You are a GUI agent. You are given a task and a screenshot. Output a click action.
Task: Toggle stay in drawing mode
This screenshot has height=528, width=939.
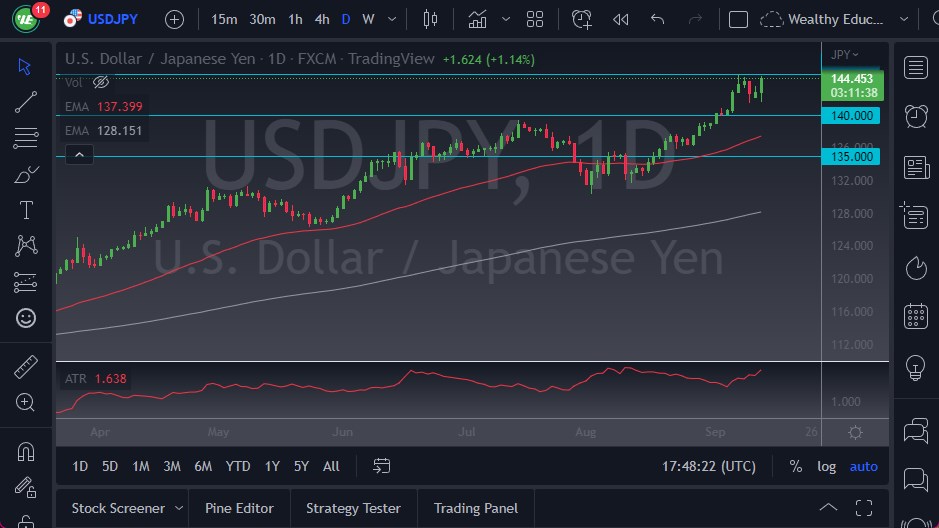point(25,487)
